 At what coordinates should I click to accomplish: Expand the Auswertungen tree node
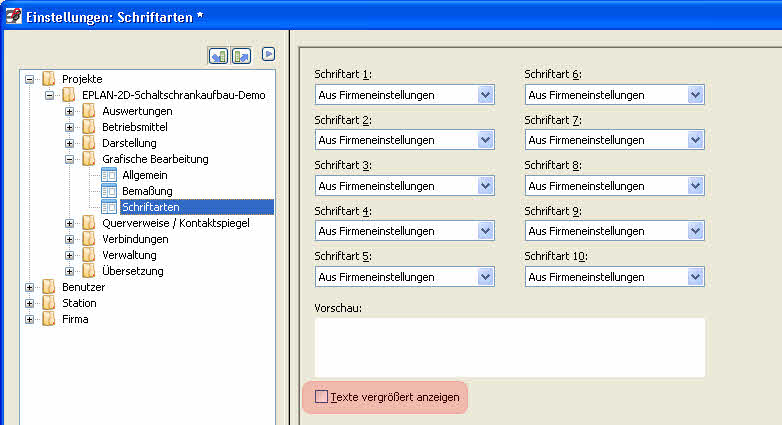point(70,111)
